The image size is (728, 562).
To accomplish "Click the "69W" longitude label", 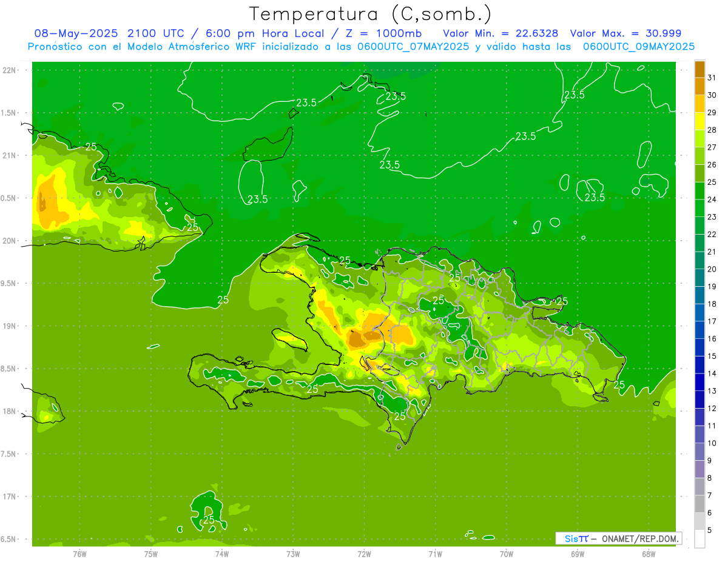I will (578, 554).
